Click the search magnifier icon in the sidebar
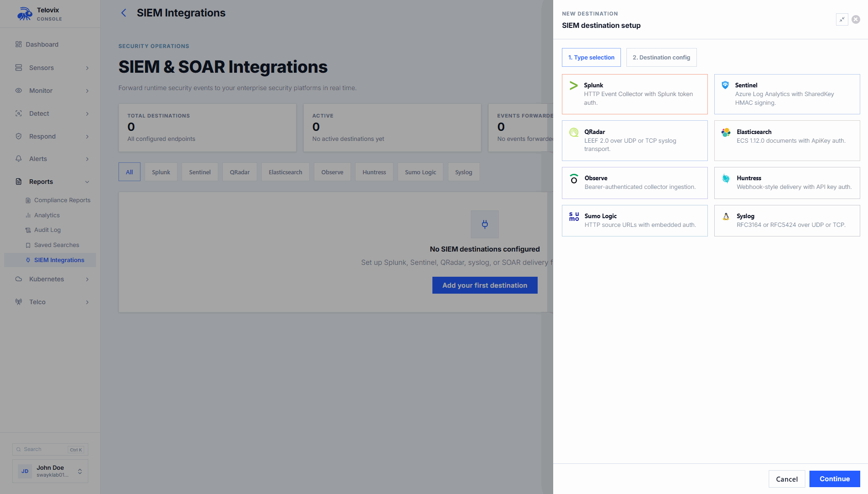Viewport: 868px width, 494px height. [19, 450]
